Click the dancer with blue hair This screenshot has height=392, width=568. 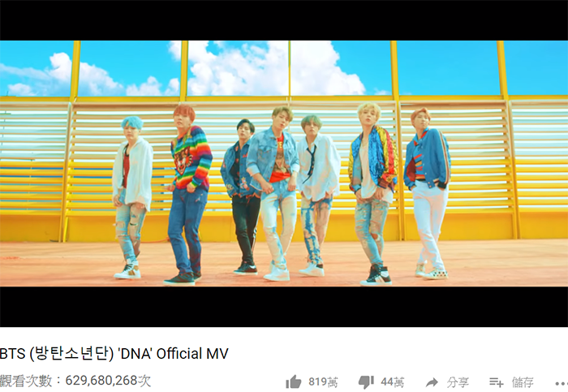pos(131,197)
